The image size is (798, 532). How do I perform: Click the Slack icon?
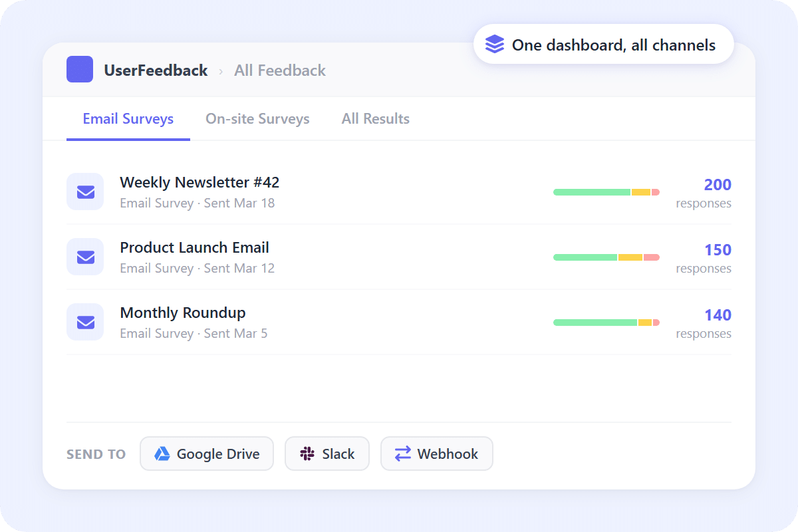(307, 454)
